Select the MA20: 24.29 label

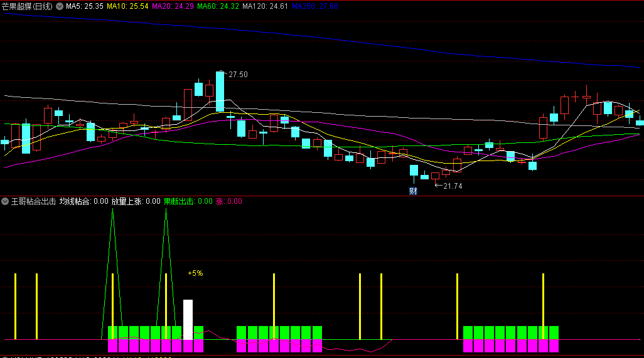click(173, 6)
